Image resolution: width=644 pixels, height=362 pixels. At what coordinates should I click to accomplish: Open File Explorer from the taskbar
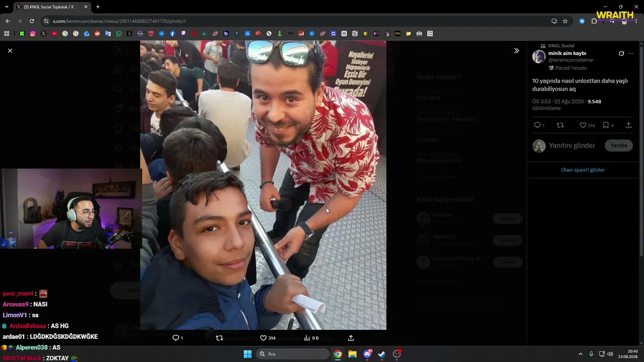point(352,354)
